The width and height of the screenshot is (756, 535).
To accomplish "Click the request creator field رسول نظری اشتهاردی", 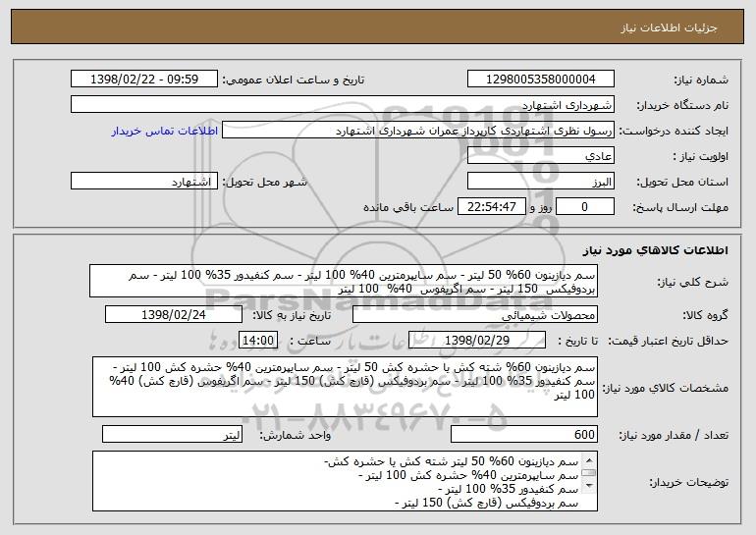I will [418, 131].
